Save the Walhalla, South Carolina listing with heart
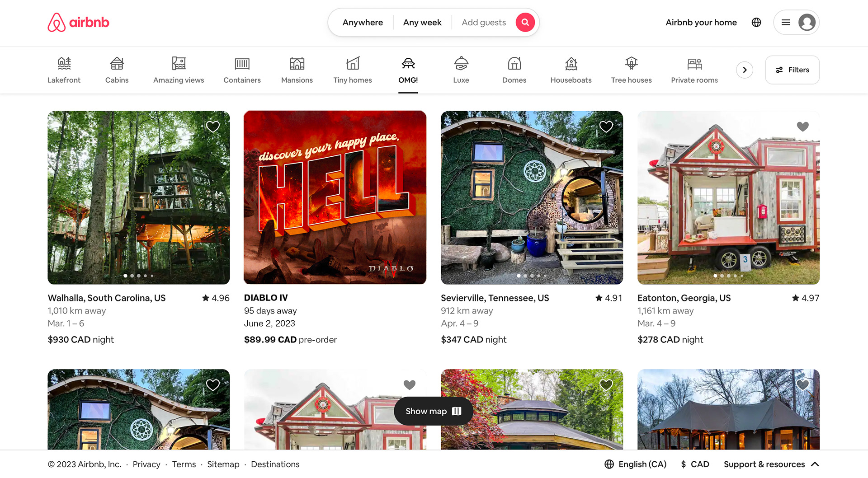Viewport: 868px width, 478px height. pos(213,127)
